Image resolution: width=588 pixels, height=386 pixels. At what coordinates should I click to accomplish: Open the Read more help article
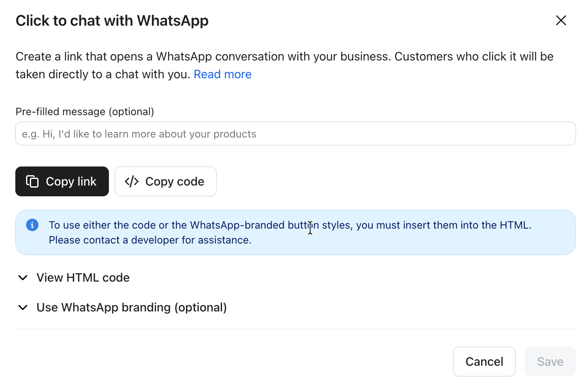point(222,74)
